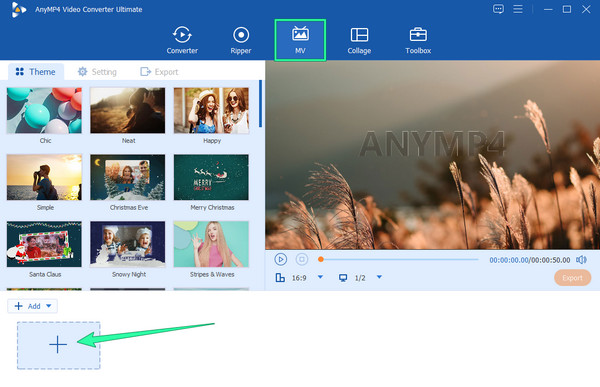Click the orange Export button
Image resolution: width=600 pixels, height=387 pixels.
click(572, 278)
